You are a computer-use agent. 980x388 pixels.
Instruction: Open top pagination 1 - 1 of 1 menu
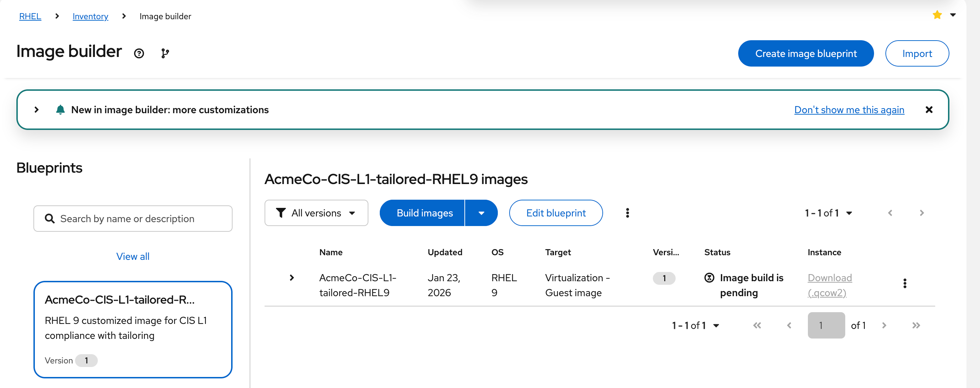click(x=828, y=213)
